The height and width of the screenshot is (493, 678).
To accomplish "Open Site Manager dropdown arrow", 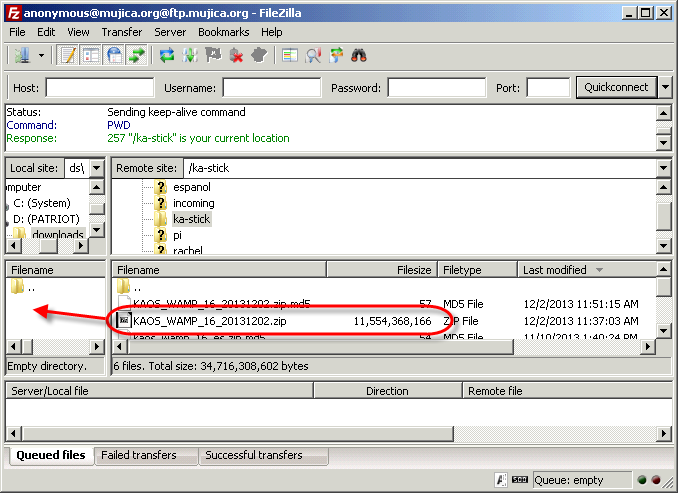I will pos(42,55).
